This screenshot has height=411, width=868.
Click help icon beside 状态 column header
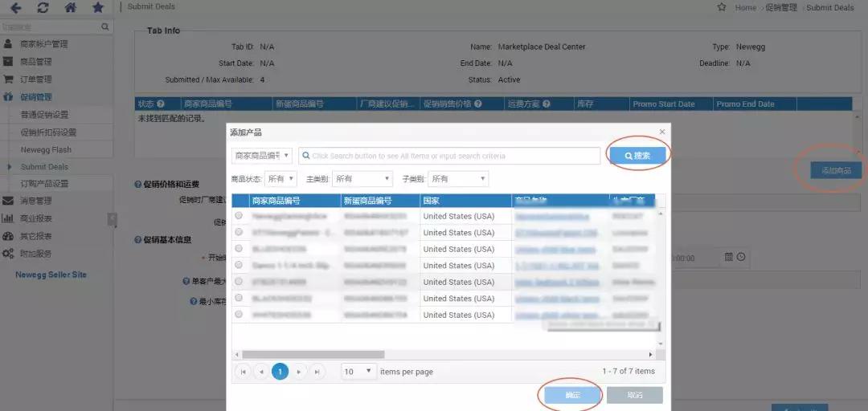161,104
